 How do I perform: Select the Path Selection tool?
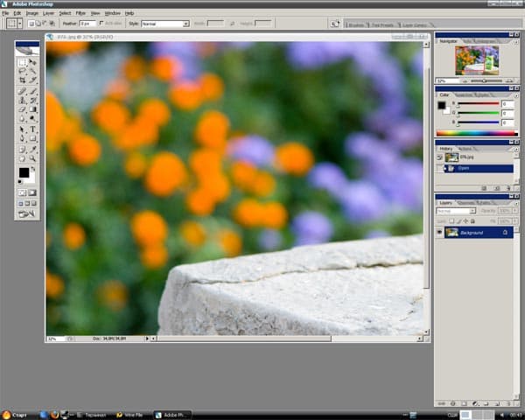click(22, 129)
